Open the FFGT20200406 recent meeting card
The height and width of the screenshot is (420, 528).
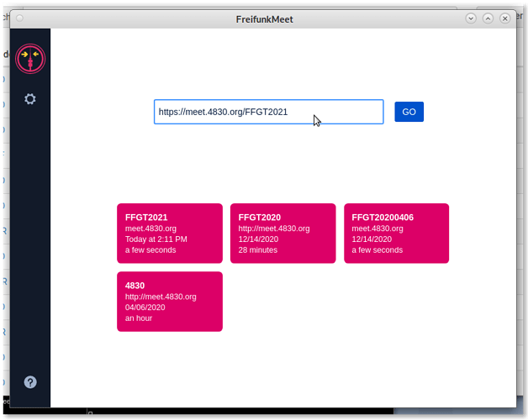click(396, 234)
